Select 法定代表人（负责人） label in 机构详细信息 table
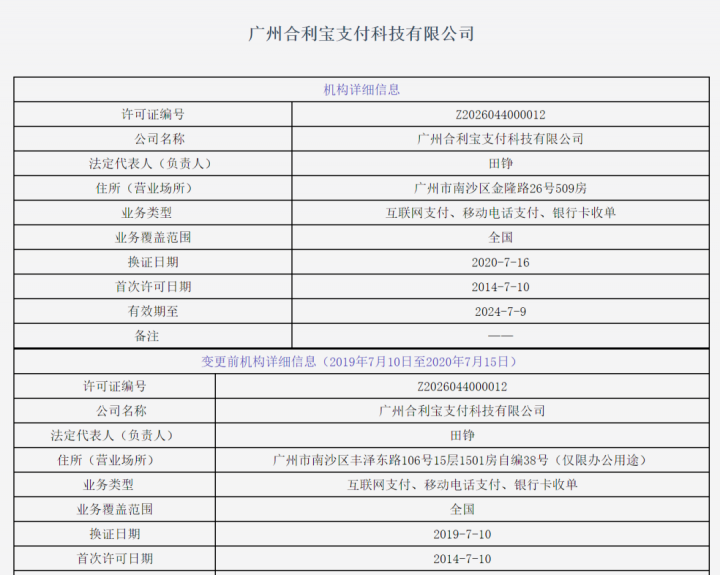This screenshot has width=720, height=575. click(x=153, y=163)
